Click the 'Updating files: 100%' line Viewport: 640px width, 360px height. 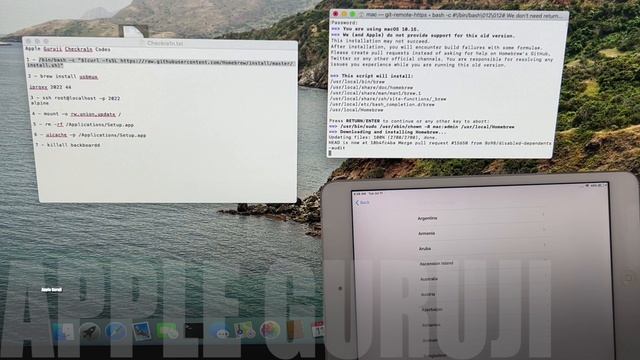[382, 138]
